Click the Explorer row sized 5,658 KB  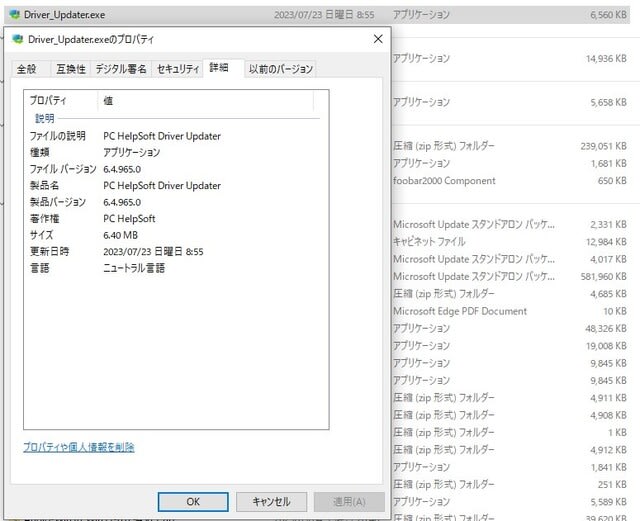510,102
